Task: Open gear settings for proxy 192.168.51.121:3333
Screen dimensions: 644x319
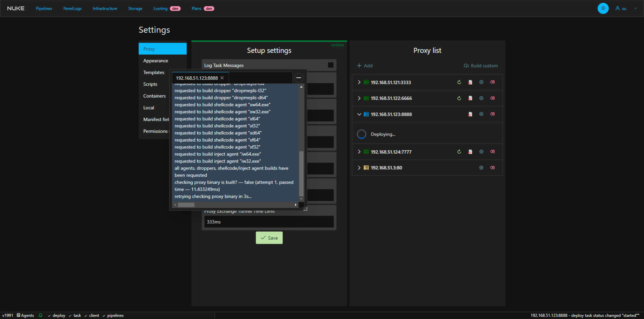Action: 481,82
